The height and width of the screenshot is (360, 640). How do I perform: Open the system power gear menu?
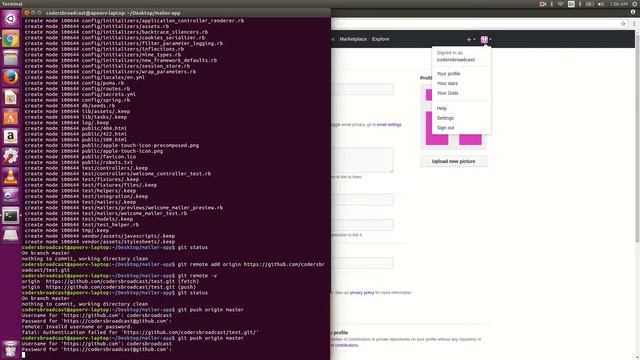pos(635,4)
